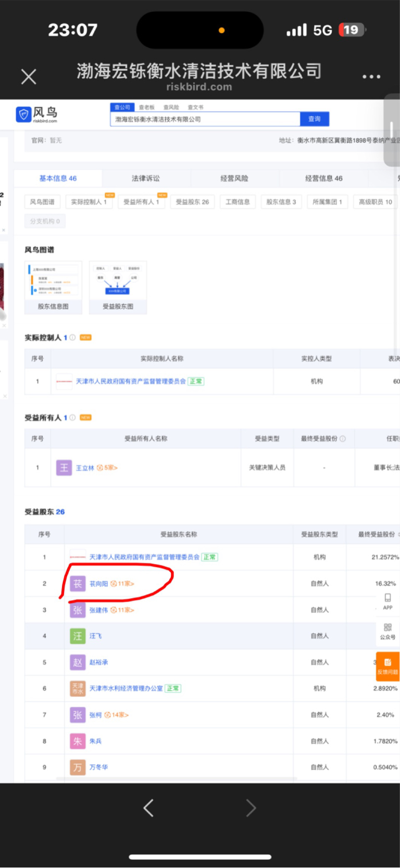Open the 苌向阳 shareholder link
Viewport: 400px width, 868px height.
[x=98, y=584]
